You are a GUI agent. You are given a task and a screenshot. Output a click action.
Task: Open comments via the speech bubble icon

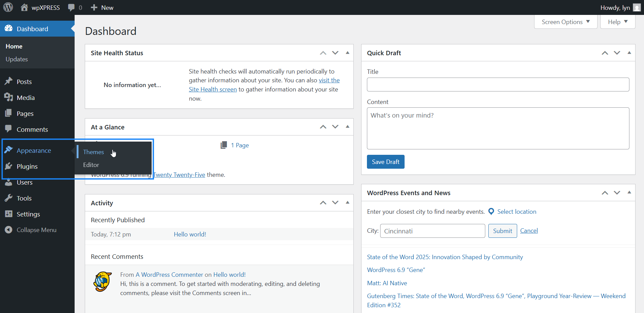point(72,7)
